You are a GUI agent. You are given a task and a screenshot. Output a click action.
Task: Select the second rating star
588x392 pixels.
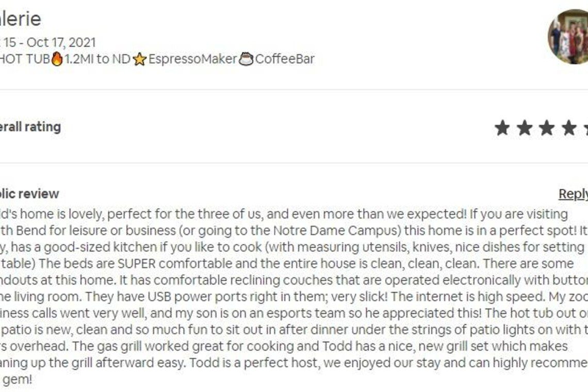tap(524, 127)
